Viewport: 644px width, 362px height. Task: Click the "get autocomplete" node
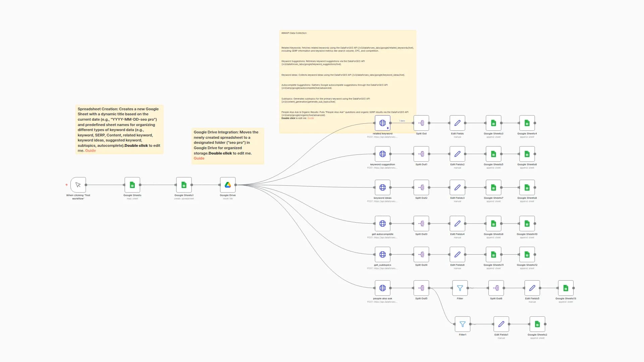click(382, 224)
